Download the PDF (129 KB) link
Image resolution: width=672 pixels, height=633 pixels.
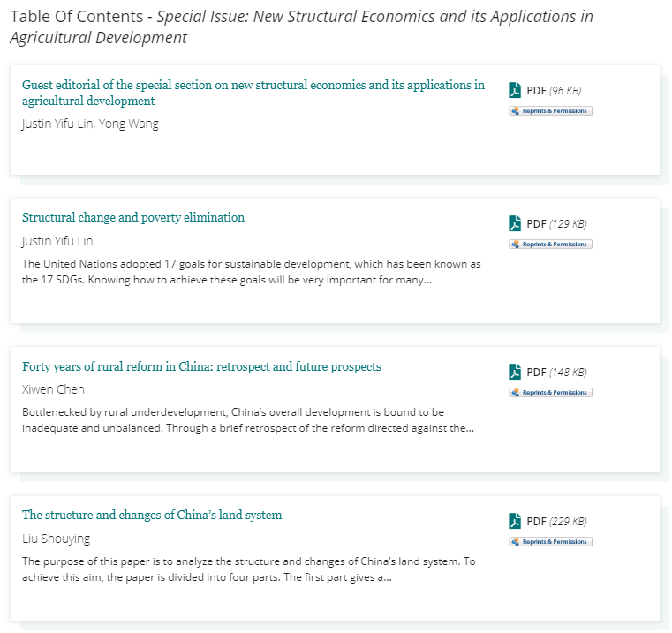(x=556, y=224)
